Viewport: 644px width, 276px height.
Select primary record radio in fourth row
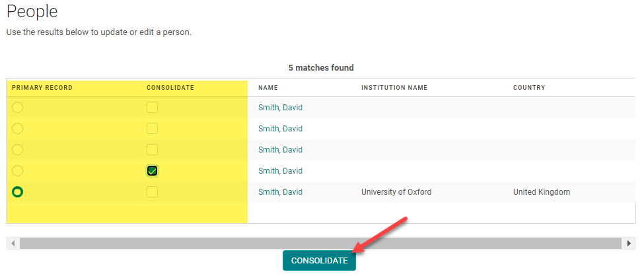point(17,171)
